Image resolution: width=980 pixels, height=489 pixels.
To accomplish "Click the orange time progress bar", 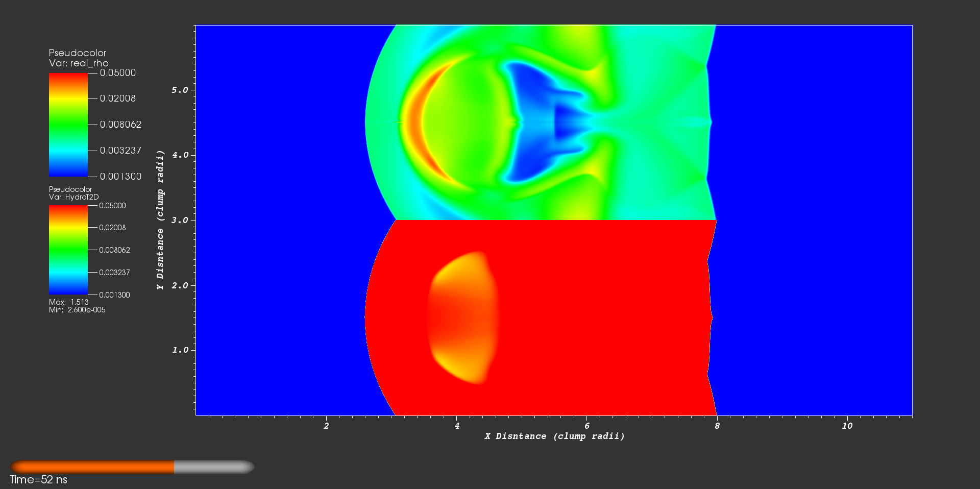I will 92,467.
